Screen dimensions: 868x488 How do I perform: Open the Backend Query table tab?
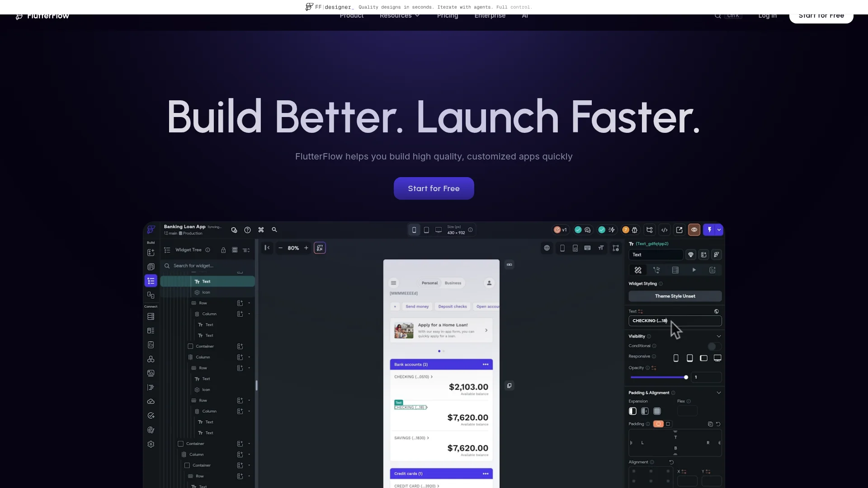(675, 270)
